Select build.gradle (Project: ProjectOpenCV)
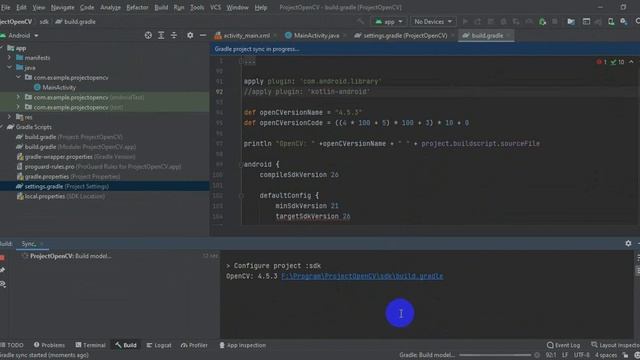 [x=69, y=137]
